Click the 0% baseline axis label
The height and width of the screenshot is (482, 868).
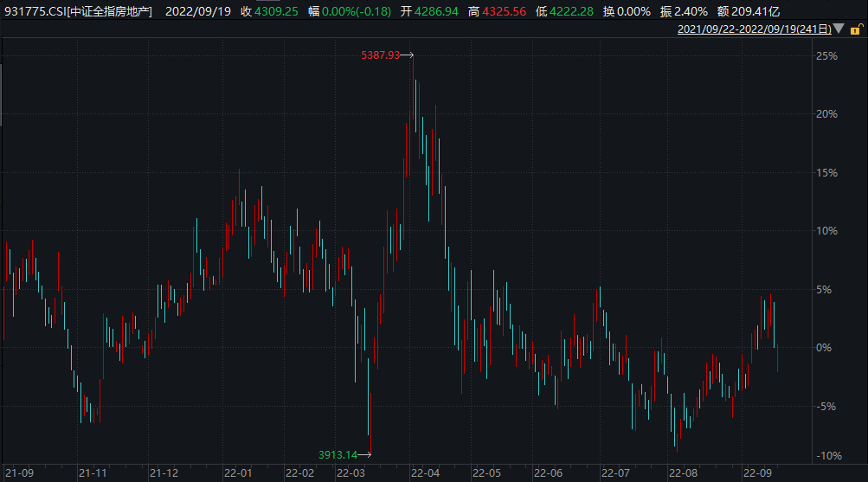pos(824,348)
